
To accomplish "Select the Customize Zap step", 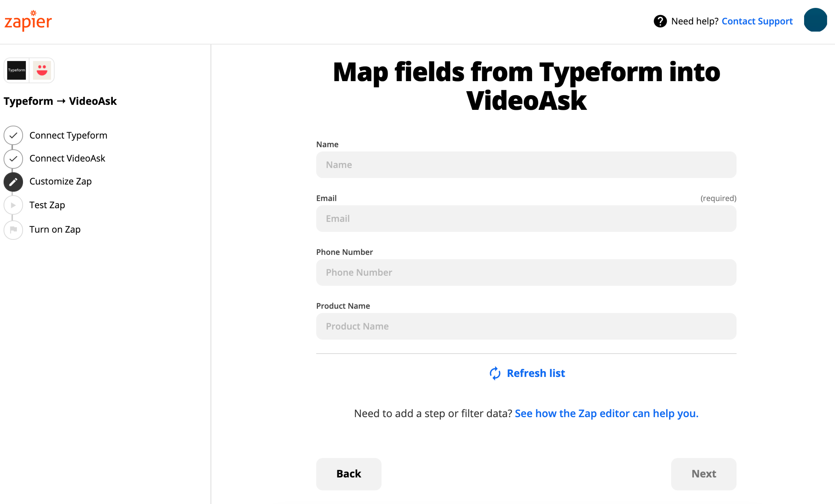I will click(x=60, y=181).
